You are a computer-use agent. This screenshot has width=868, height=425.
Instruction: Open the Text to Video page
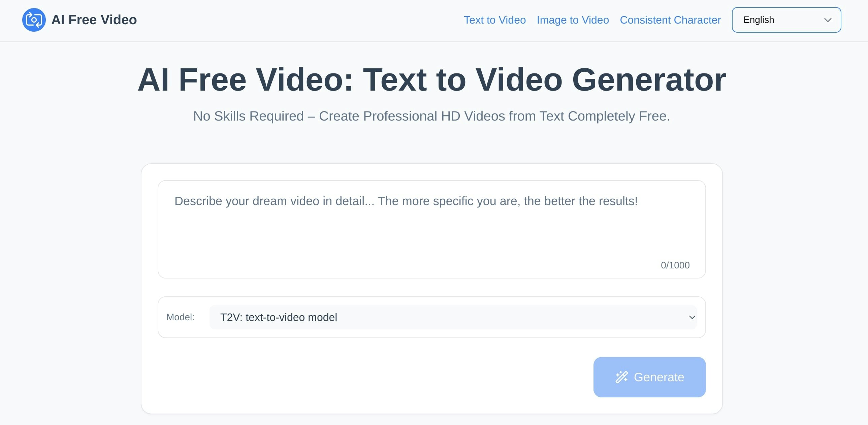tap(494, 20)
